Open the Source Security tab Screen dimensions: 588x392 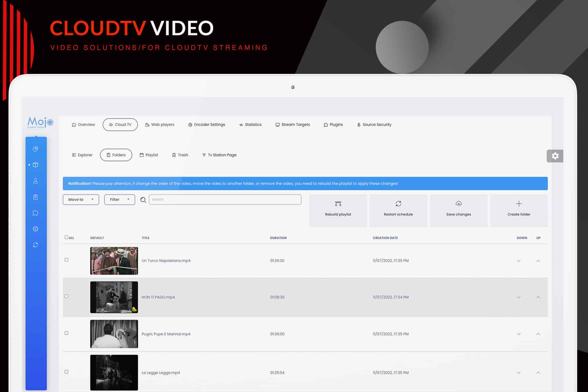click(x=374, y=125)
